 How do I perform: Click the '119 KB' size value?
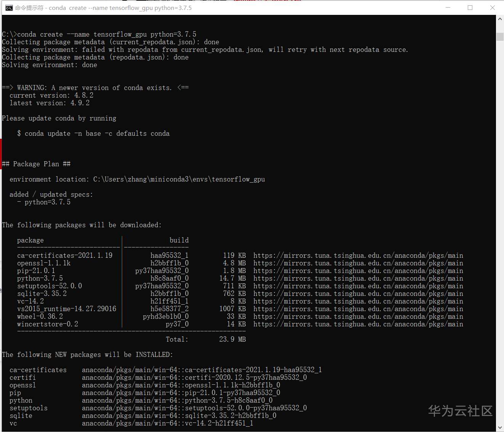234,255
